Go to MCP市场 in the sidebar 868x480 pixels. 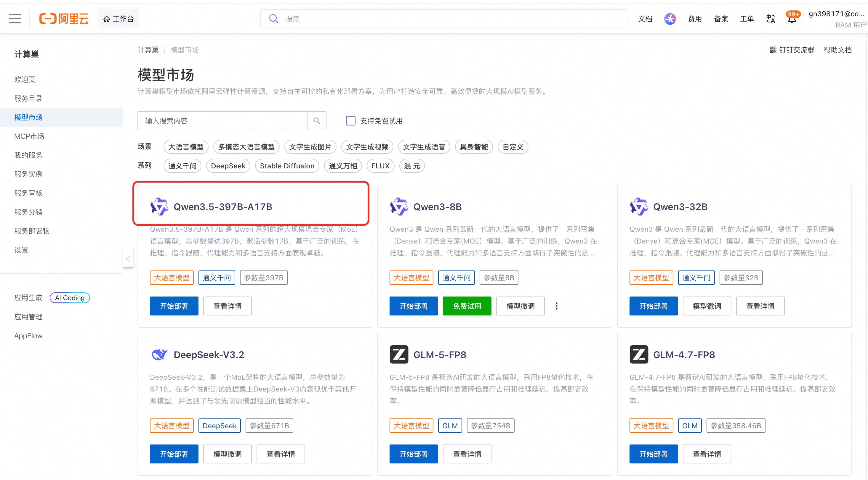click(29, 136)
